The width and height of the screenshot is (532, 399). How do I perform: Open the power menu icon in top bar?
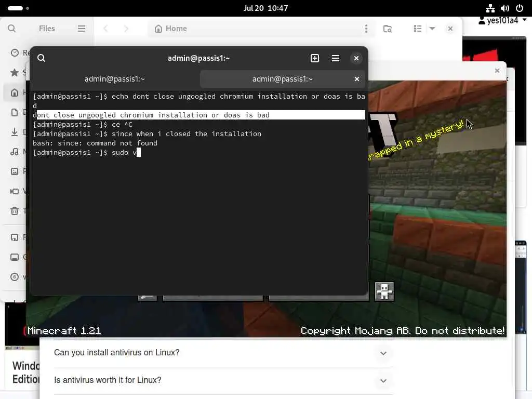520,8
